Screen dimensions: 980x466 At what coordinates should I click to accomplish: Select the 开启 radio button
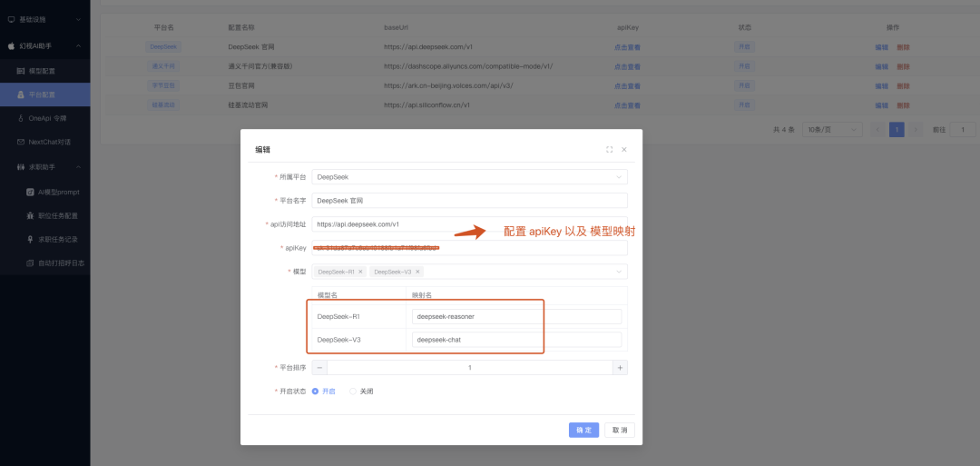(315, 391)
